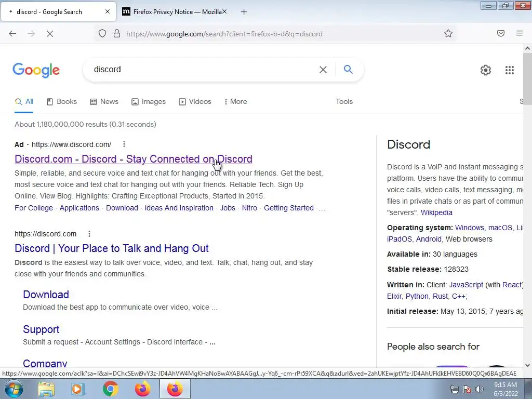
Task: Open the taskbar clock showing 9:15 AM
Action: pos(505,389)
